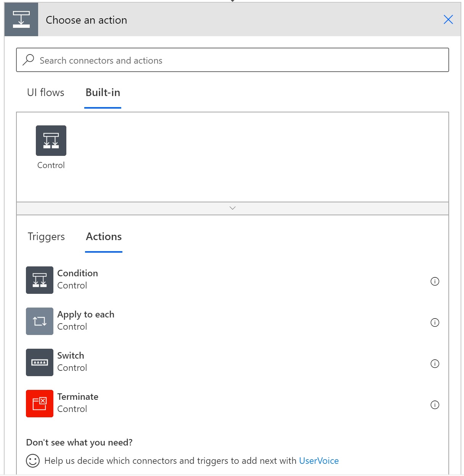464x476 pixels.
Task: Choose the Apply to each loop icon
Action: coord(40,321)
